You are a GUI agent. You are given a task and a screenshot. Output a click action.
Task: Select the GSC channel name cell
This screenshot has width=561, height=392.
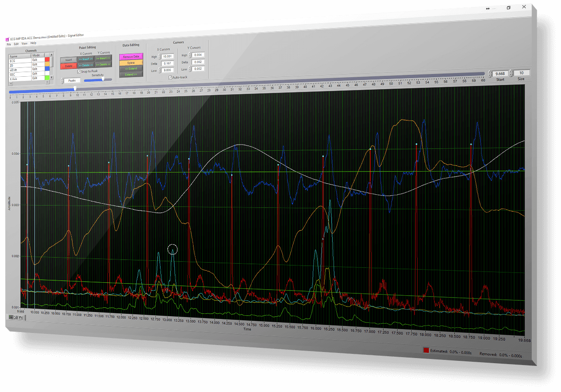[20, 75]
